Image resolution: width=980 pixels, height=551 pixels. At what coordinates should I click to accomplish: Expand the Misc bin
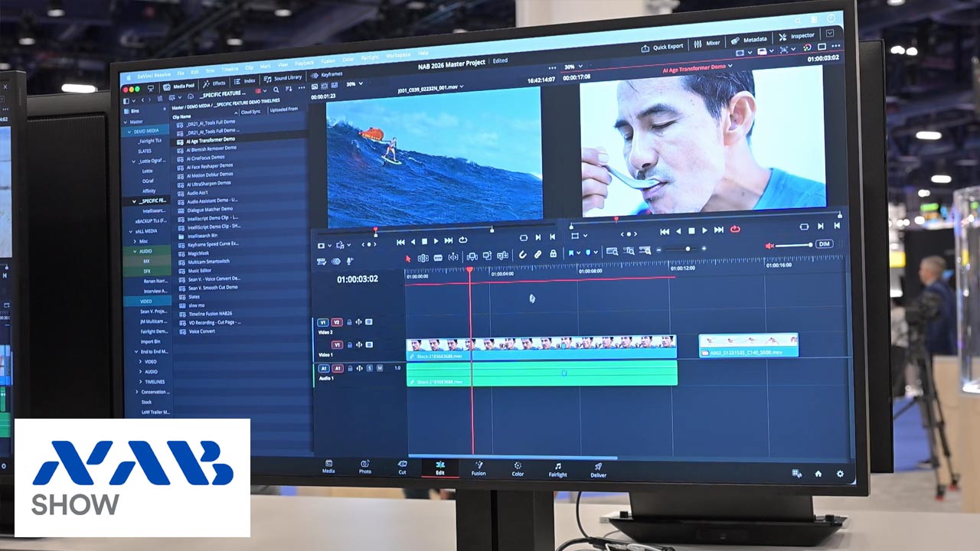point(136,241)
